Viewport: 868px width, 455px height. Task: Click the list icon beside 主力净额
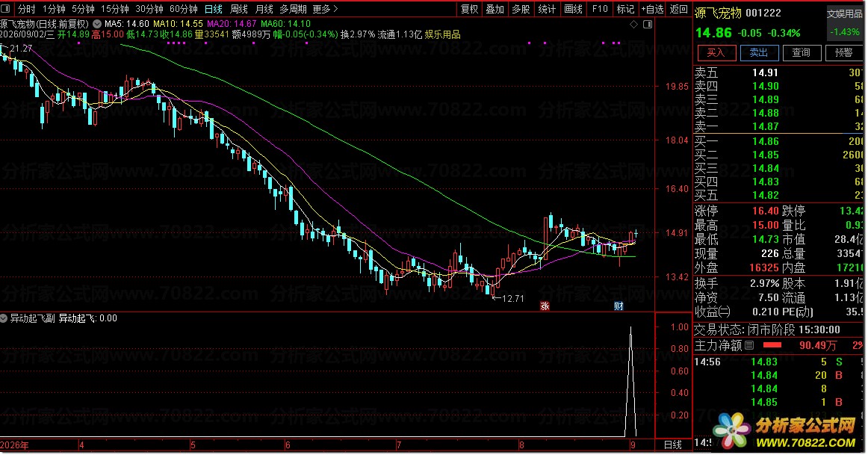click(749, 345)
